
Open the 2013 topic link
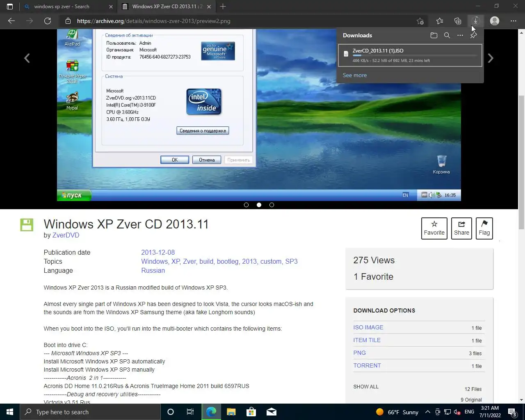click(249, 261)
